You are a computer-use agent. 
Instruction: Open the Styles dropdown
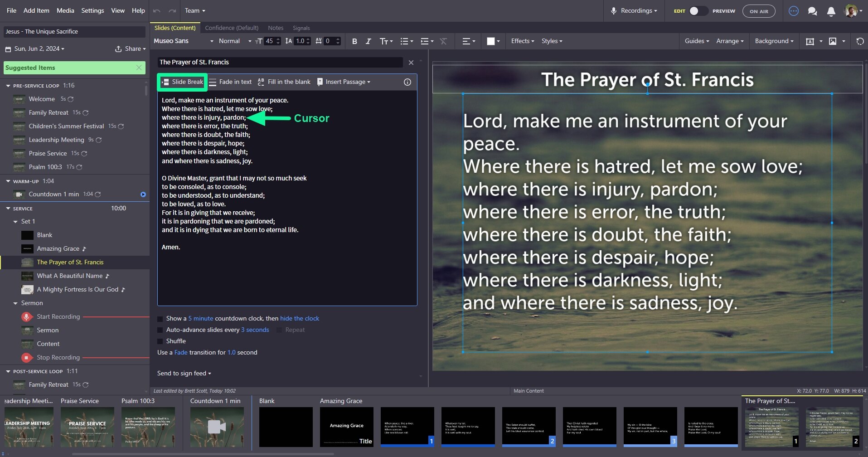[x=552, y=41]
